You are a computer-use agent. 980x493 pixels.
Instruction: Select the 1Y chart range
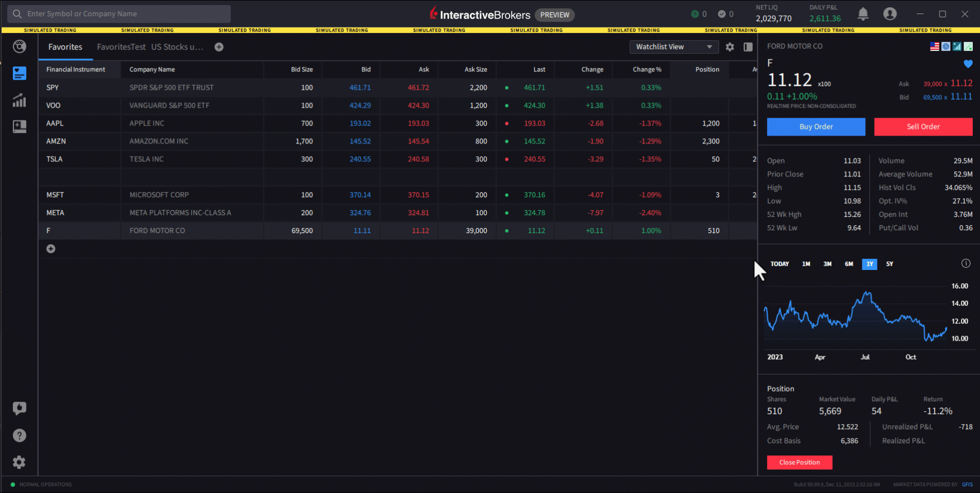pos(870,264)
